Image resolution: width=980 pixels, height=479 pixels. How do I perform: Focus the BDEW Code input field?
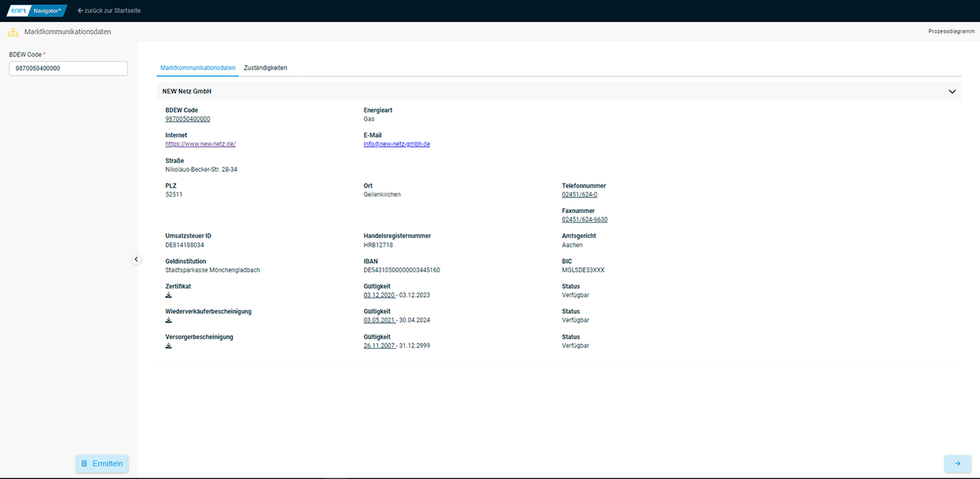(x=68, y=68)
